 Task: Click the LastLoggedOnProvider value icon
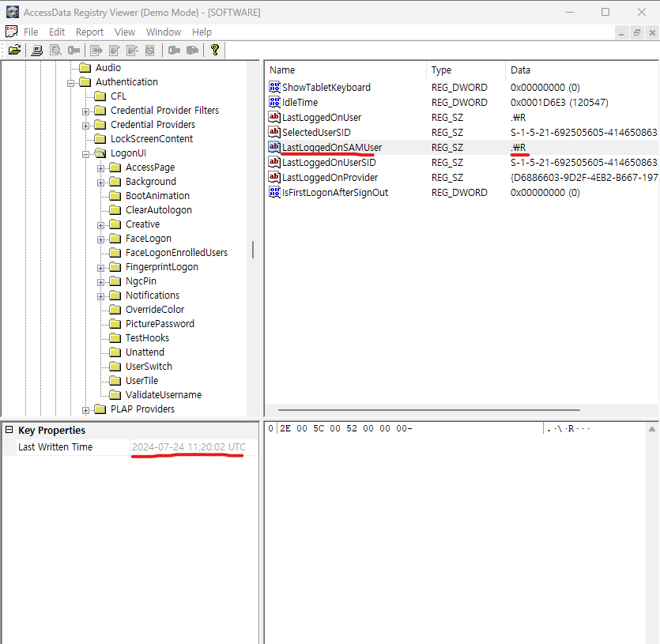[274, 177]
